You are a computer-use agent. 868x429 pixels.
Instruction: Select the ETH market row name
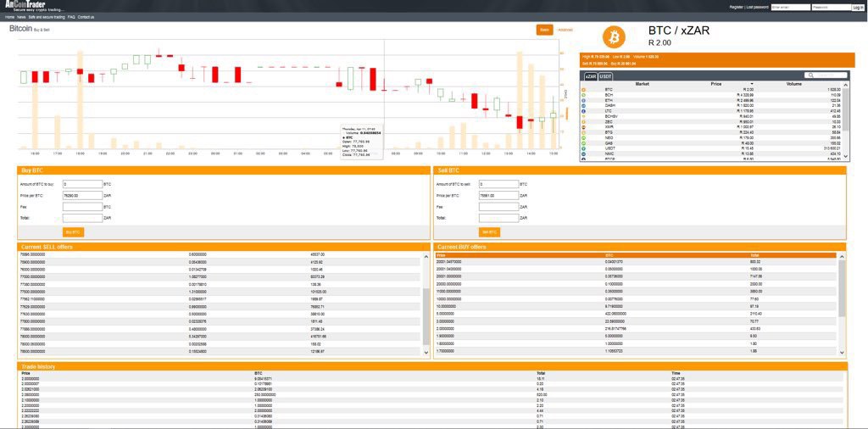point(609,100)
